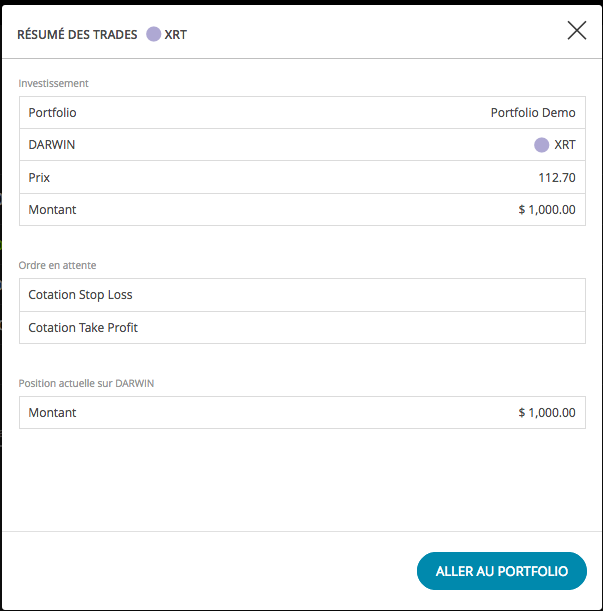The image size is (603, 611).
Task: Select the Portfolio row label
Action: pyautogui.click(x=52, y=113)
